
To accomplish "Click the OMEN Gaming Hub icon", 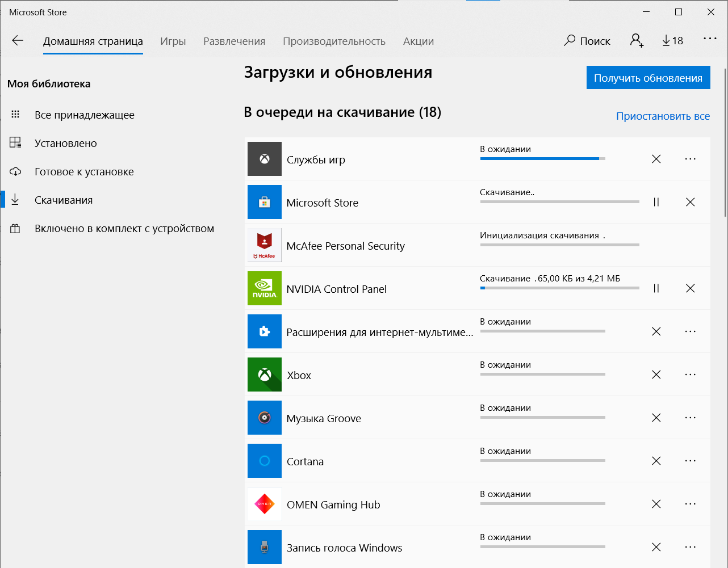I will pyautogui.click(x=265, y=504).
